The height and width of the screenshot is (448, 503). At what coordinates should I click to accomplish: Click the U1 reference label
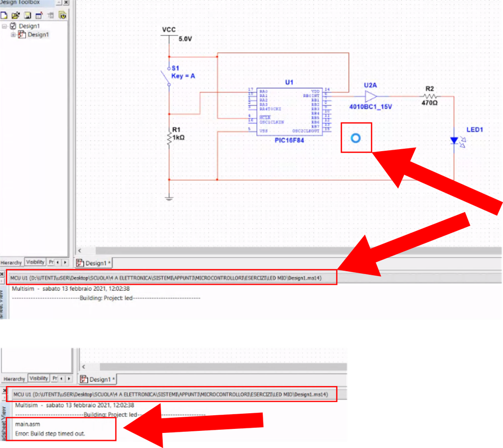tap(290, 82)
